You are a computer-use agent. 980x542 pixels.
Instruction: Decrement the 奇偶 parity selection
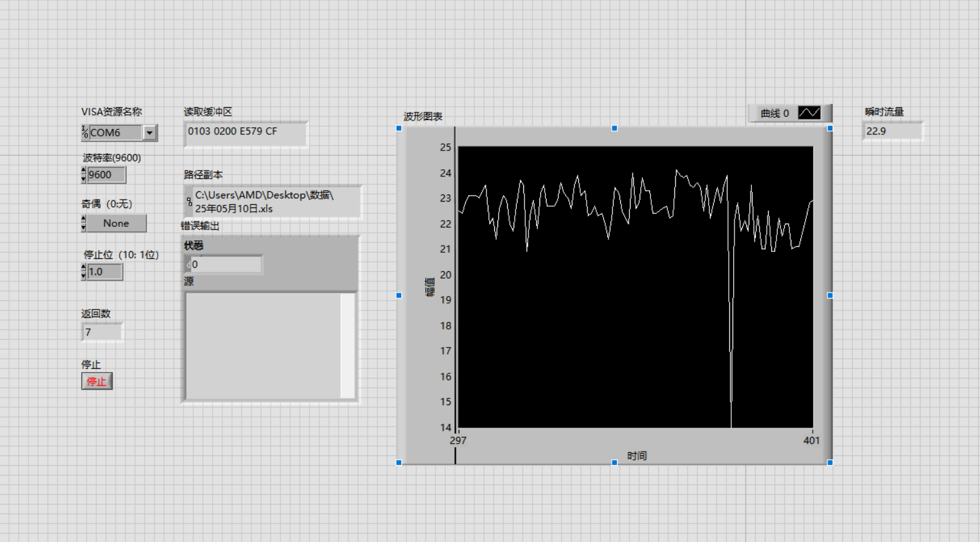(83, 227)
